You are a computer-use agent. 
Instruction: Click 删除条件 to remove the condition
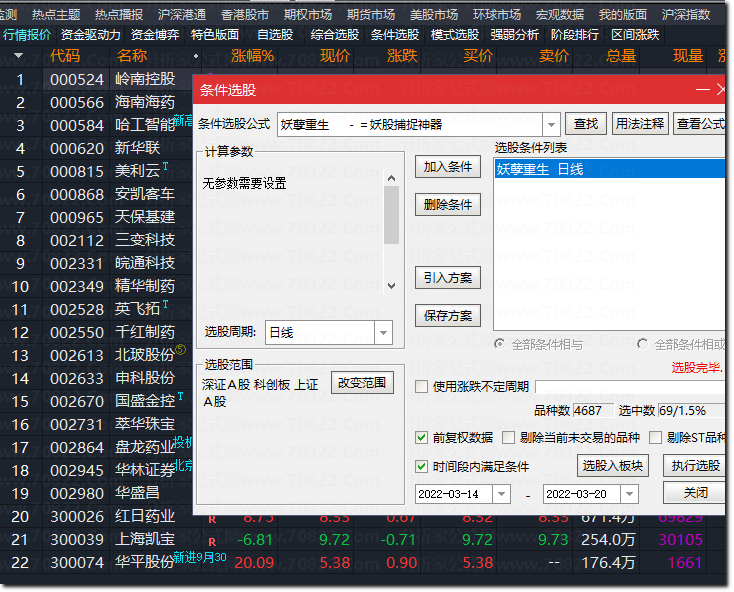tap(448, 205)
